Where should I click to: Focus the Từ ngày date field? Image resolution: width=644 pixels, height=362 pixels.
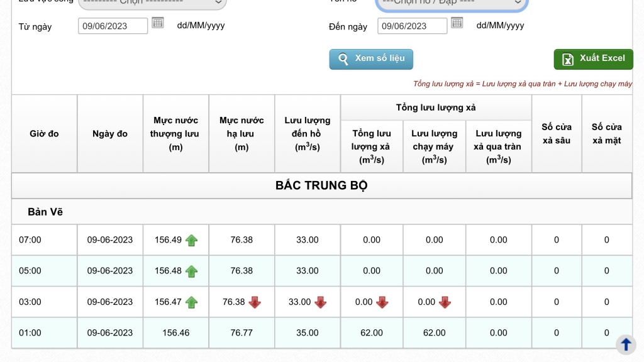click(x=113, y=26)
